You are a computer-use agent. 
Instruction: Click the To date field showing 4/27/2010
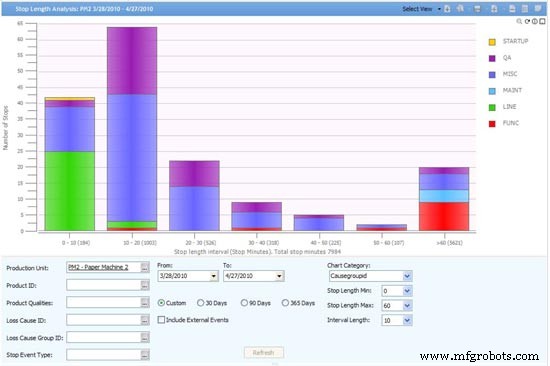(x=249, y=277)
